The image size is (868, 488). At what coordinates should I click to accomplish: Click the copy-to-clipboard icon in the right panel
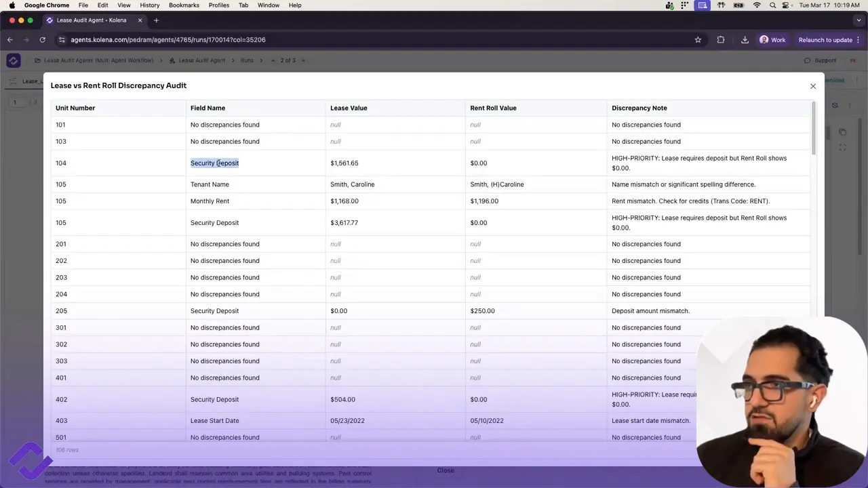pyautogui.click(x=842, y=131)
